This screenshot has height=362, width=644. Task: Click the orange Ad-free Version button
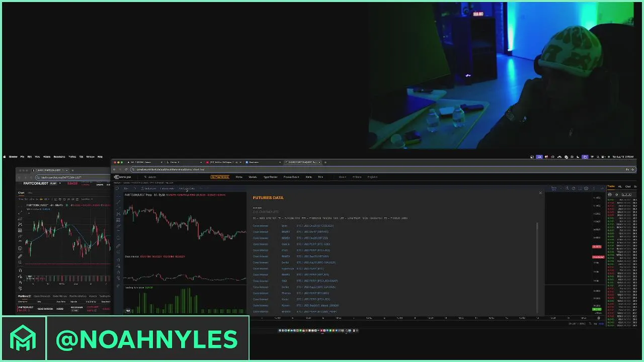click(220, 177)
